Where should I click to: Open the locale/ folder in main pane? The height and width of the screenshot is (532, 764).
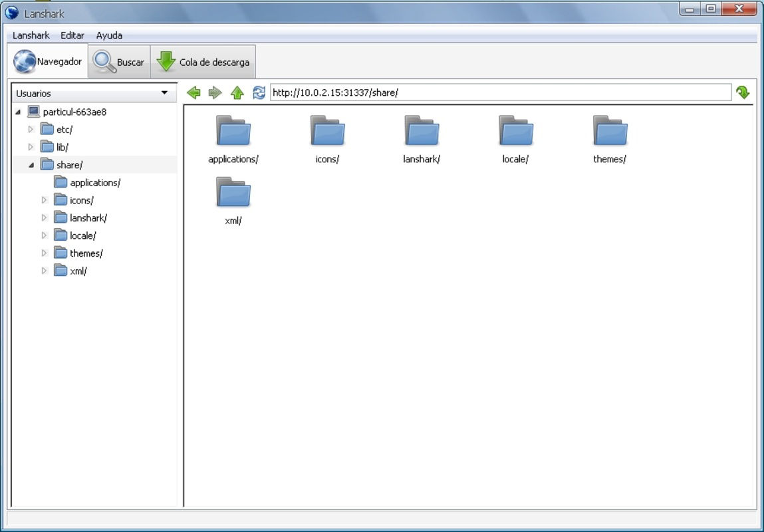click(515, 130)
